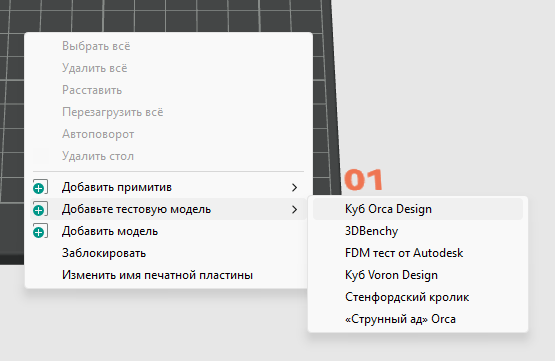Select Изменить имя печатной пластины

[168, 275]
